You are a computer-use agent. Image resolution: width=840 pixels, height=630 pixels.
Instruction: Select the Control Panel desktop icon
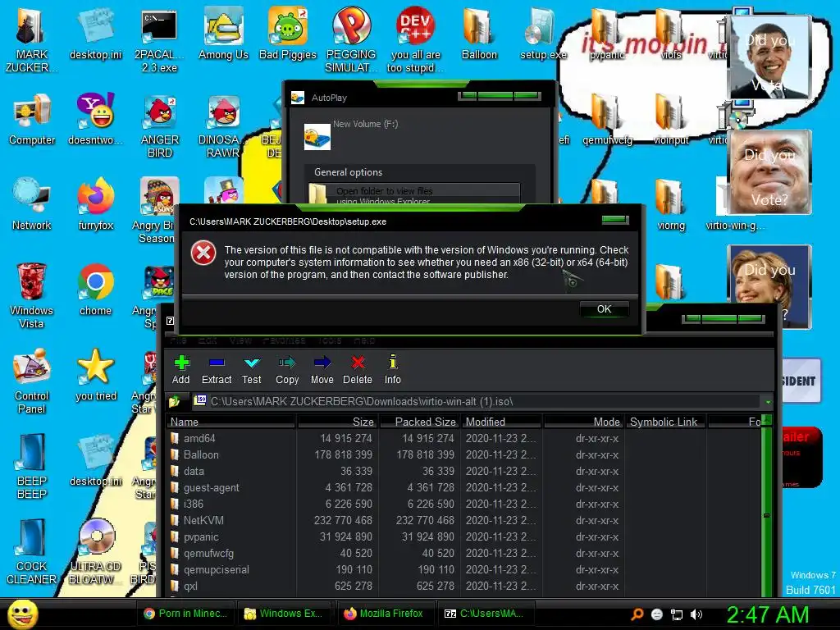tap(31, 381)
